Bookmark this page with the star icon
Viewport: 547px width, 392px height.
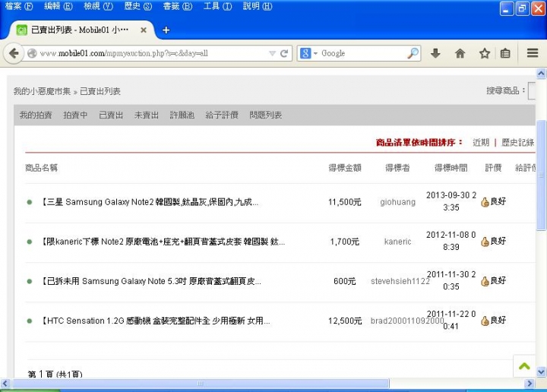485,53
